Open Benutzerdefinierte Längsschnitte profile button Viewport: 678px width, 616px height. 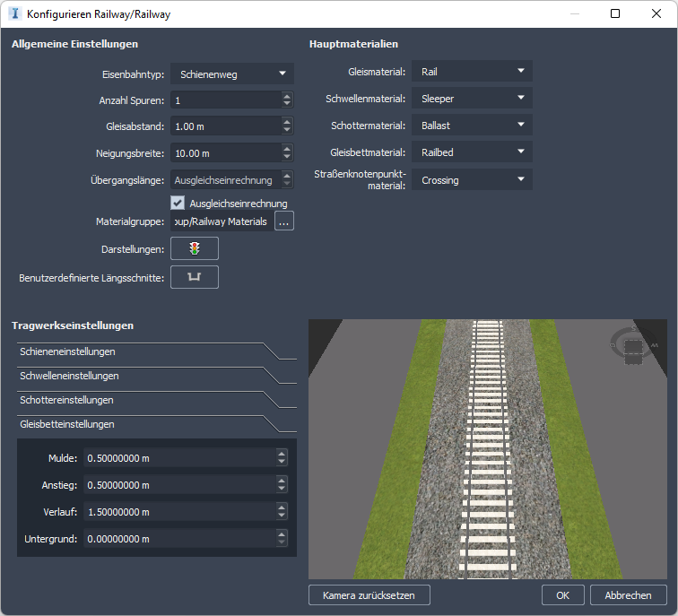195,277
